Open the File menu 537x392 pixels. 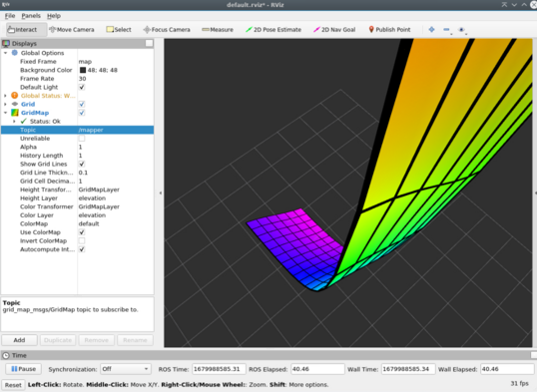click(10, 16)
